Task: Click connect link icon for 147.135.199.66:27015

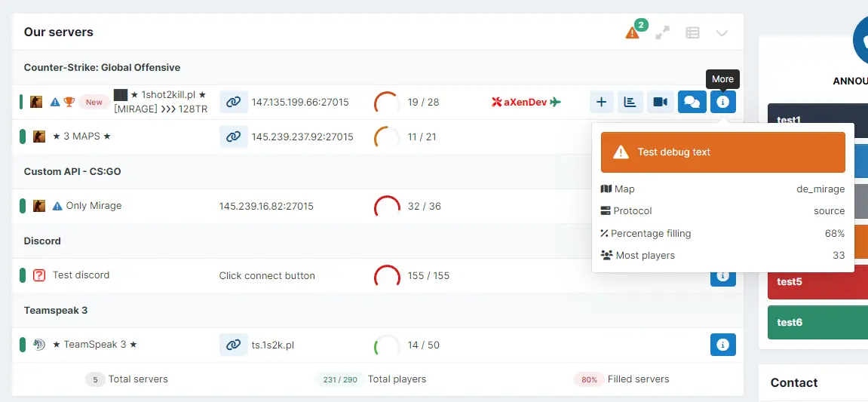Action: tap(234, 102)
